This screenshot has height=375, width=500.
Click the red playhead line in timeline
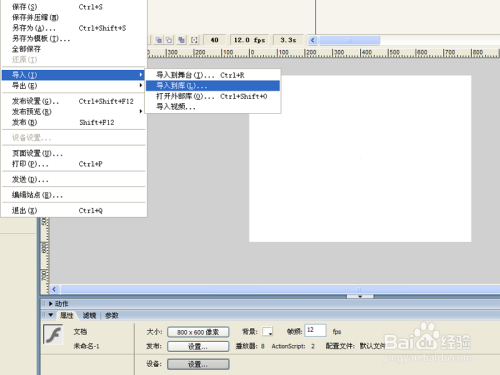click(x=315, y=17)
